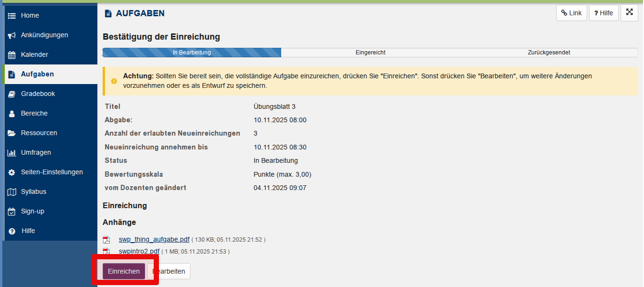
Task: Open the Kalender calendar icon
Action: tap(12, 55)
